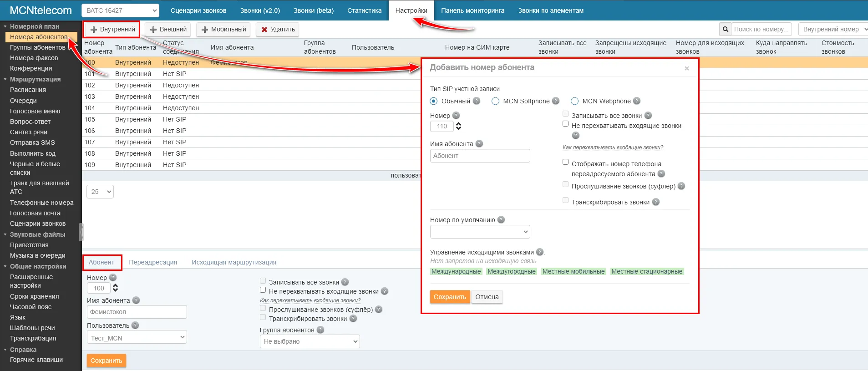868x371 pixels.
Task: Toggle Записывать все звонки checkbox in dialog
Action: (565, 114)
